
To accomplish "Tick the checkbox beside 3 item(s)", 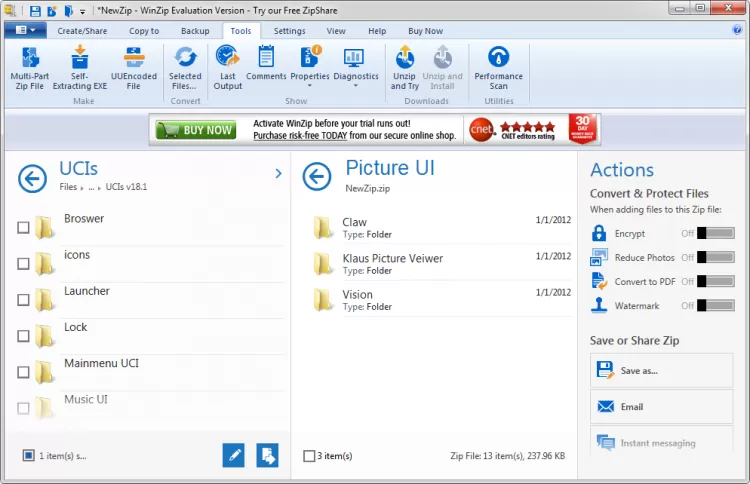I will pos(309,456).
